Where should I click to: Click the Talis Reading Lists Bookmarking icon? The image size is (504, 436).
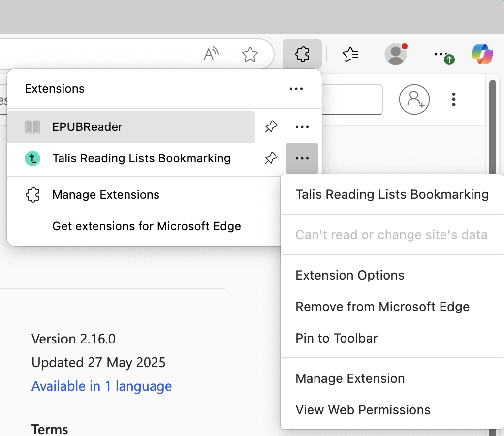(x=32, y=158)
